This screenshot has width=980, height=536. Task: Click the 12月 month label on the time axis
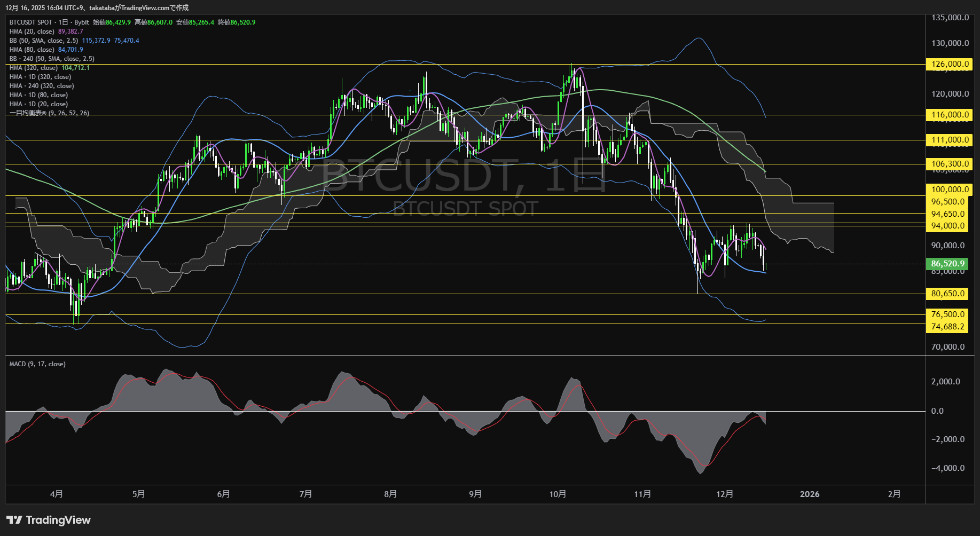tap(725, 494)
